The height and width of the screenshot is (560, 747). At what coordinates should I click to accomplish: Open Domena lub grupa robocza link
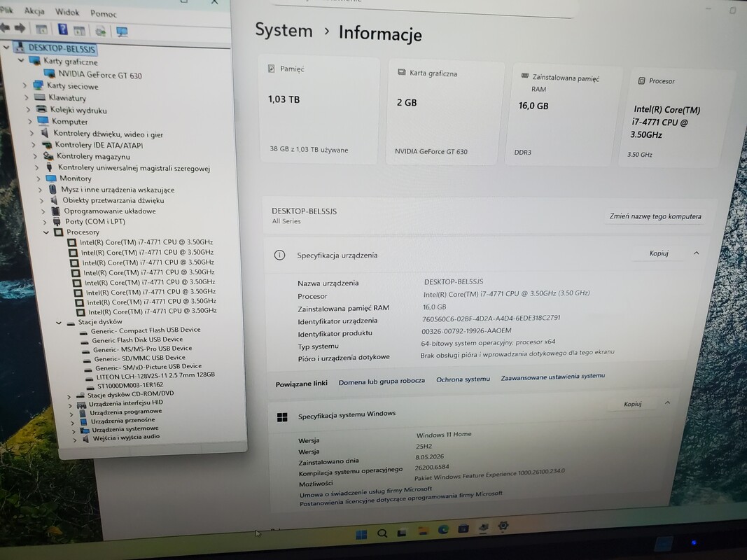[382, 381]
